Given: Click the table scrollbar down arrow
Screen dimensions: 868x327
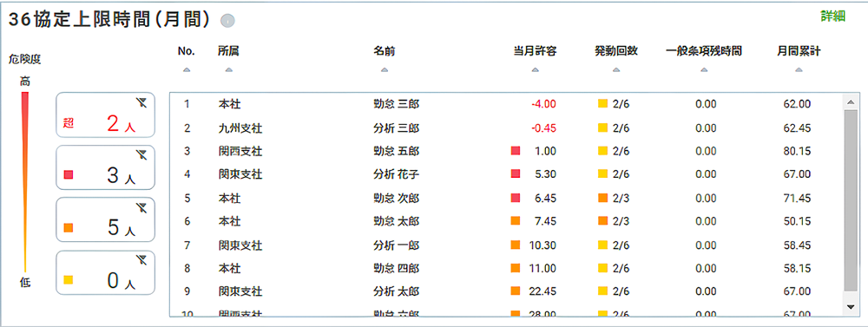Looking at the screenshot, I should coord(851,306).
